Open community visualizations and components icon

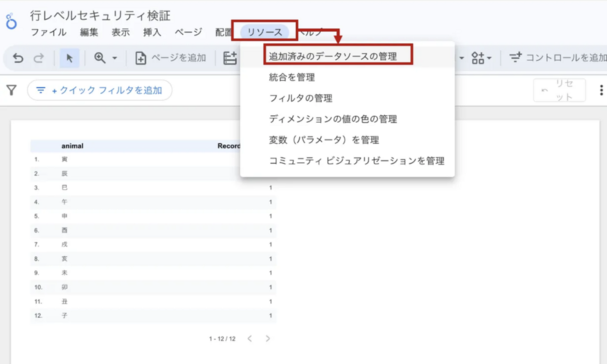(478, 58)
